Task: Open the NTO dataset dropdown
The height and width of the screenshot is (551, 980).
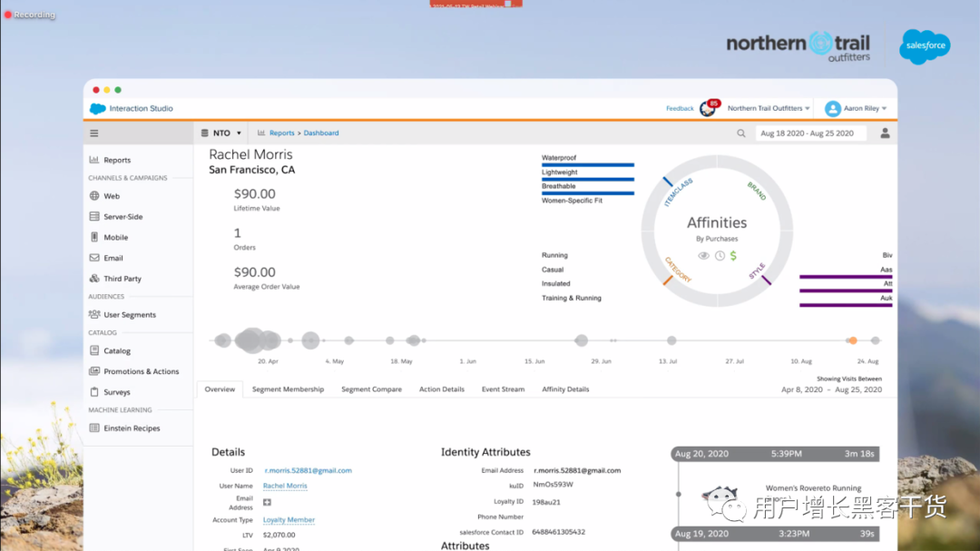Action: coord(221,133)
